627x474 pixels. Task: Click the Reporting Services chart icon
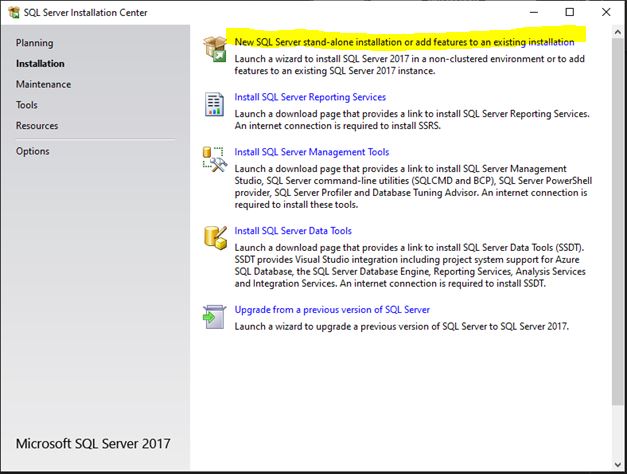[x=214, y=103]
